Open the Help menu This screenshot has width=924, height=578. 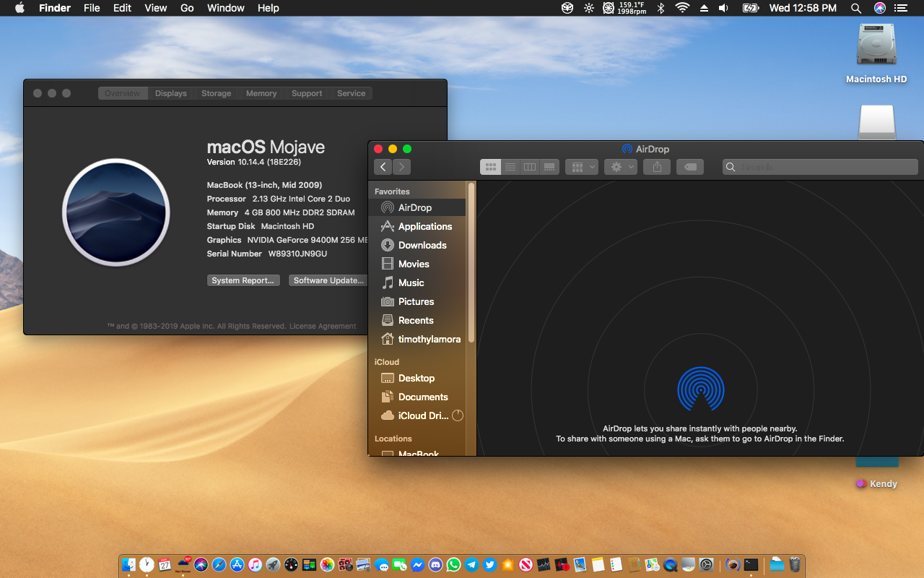[269, 8]
